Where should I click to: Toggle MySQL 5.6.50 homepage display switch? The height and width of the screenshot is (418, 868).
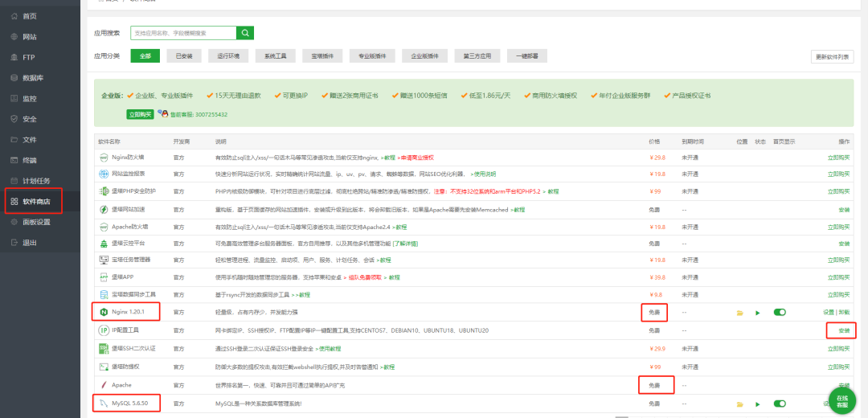tap(780, 404)
